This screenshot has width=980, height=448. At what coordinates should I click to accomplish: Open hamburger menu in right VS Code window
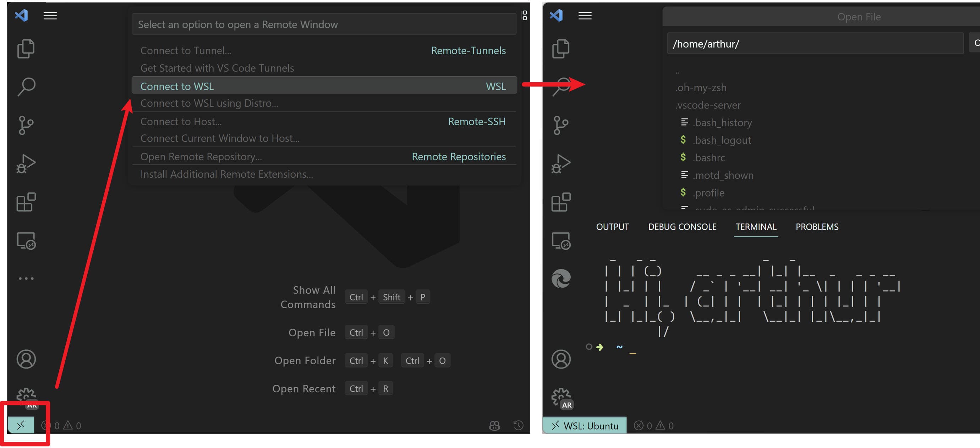585,16
